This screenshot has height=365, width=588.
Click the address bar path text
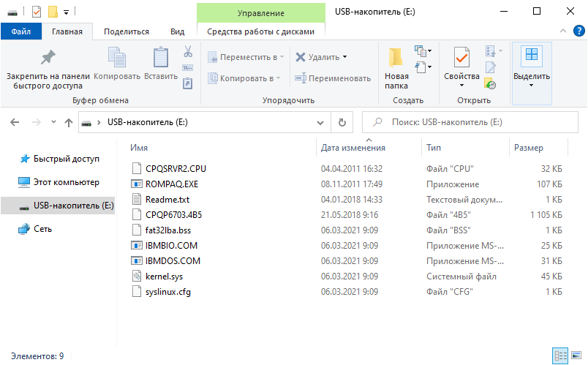click(x=148, y=122)
